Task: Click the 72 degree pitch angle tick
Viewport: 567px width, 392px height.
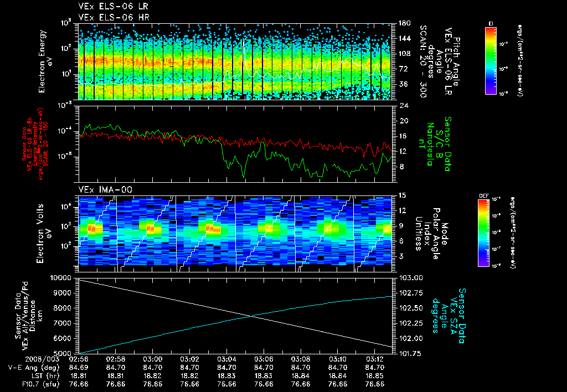Action: [x=403, y=69]
